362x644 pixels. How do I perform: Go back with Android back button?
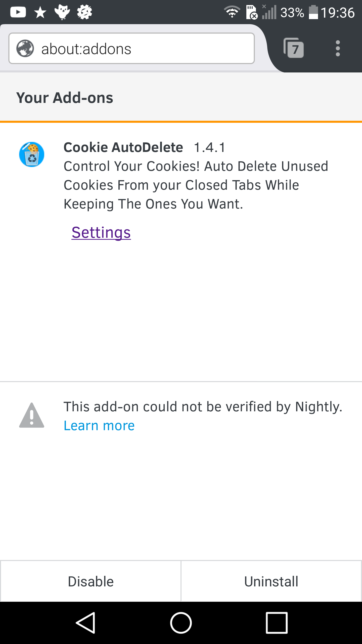(86, 623)
